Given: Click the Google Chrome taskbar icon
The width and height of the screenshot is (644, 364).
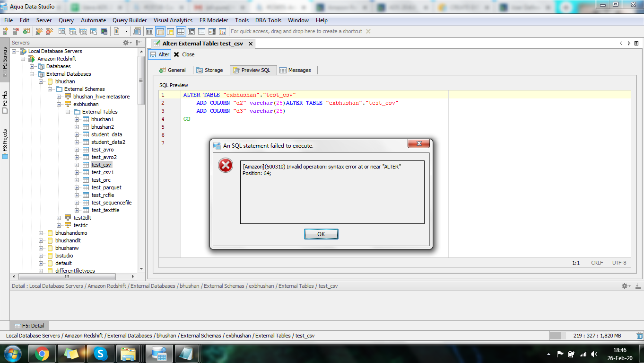Looking at the screenshot, I should coord(42,353).
